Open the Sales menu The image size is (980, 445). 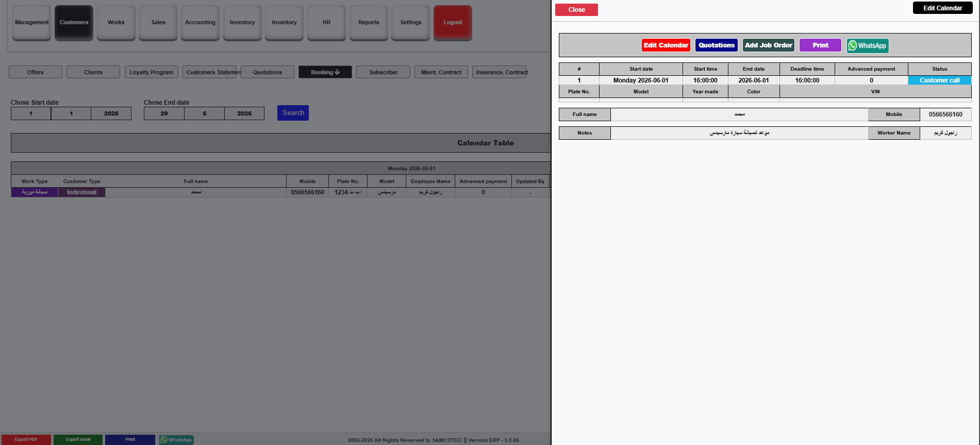pos(158,23)
